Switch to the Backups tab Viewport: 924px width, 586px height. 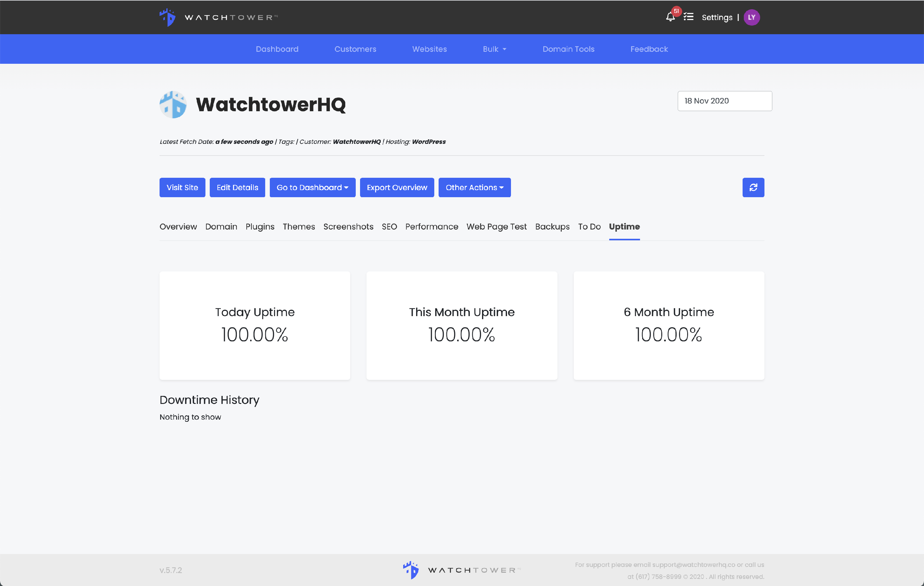(552, 226)
